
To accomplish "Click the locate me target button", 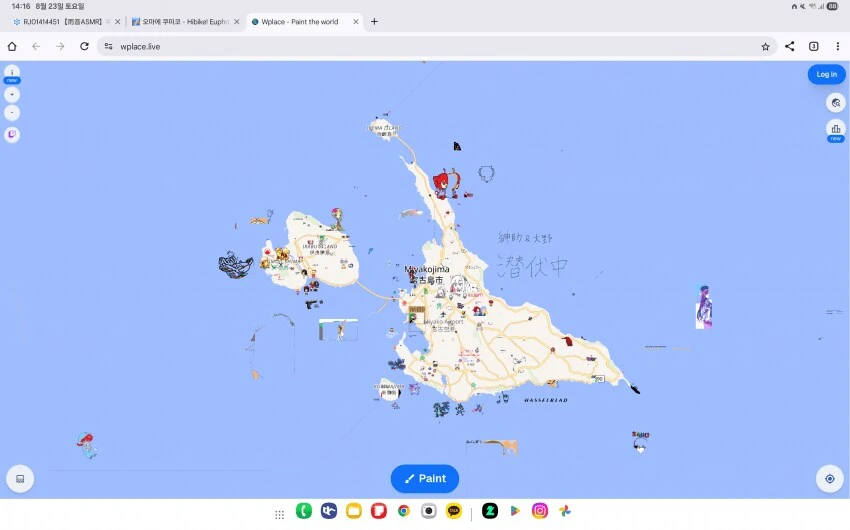I will tap(829, 479).
